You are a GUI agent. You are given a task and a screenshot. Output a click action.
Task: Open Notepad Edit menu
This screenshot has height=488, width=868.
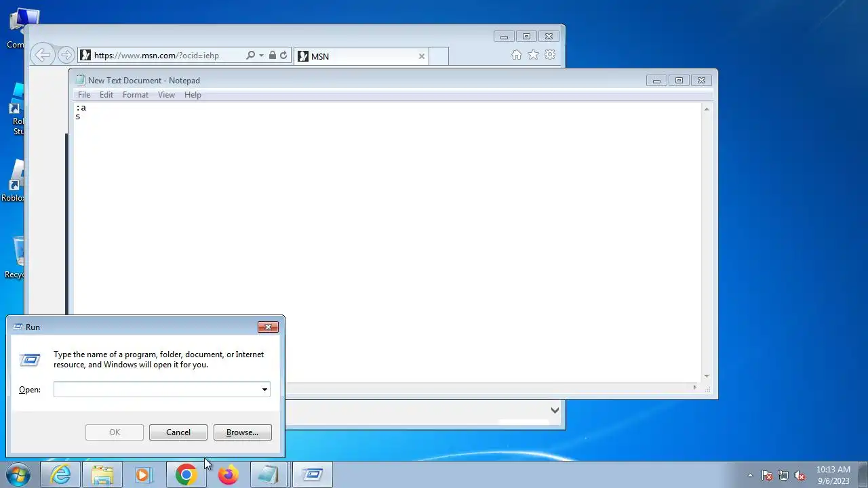click(106, 95)
